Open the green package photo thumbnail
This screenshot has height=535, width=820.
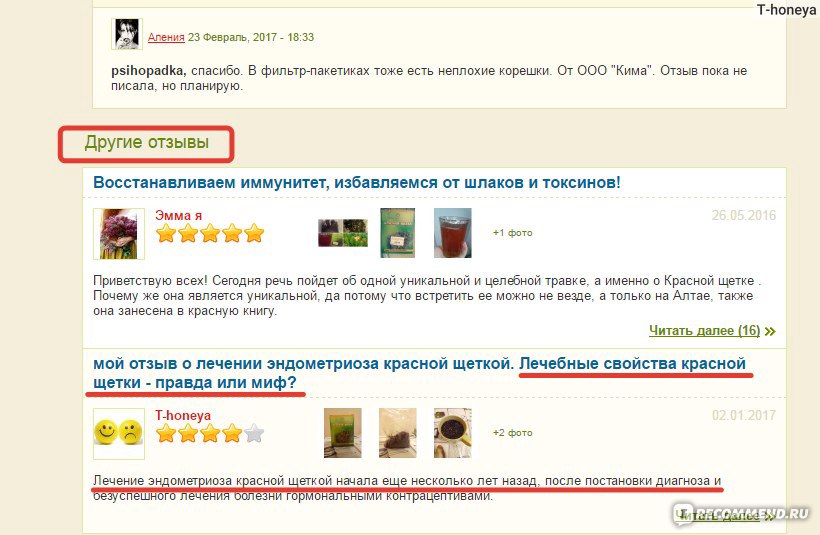tap(397, 233)
